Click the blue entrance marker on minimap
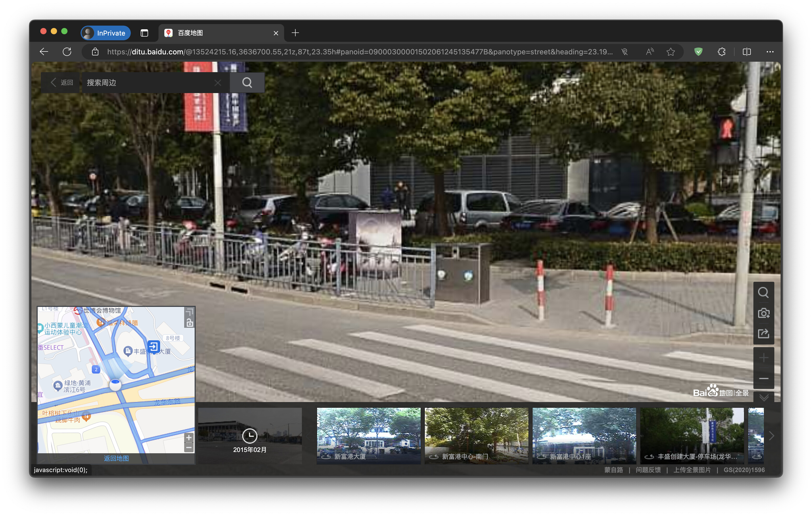The width and height of the screenshot is (812, 516). [x=154, y=346]
